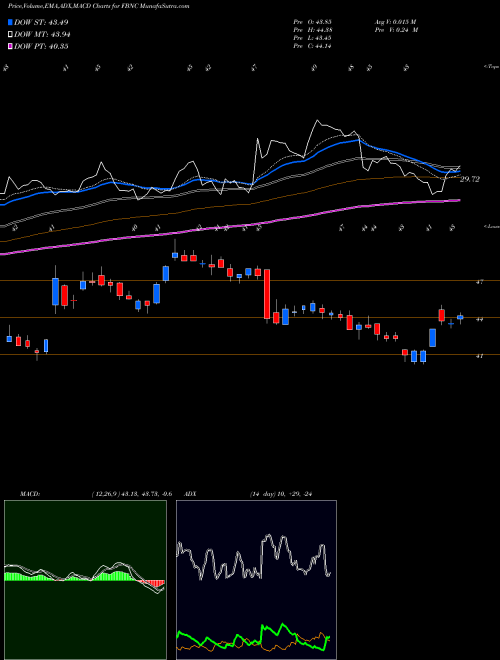Click the 29.72 EMA value label

click(x=470, y=179)
